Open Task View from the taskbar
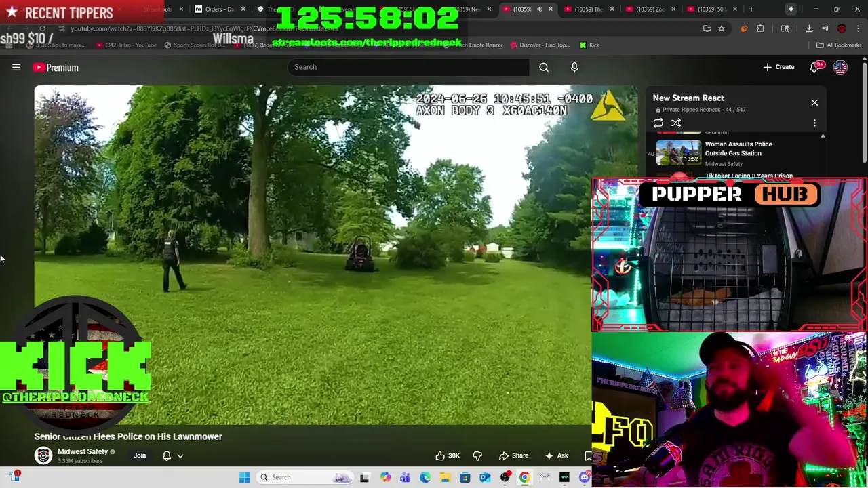 pos(365,477)
